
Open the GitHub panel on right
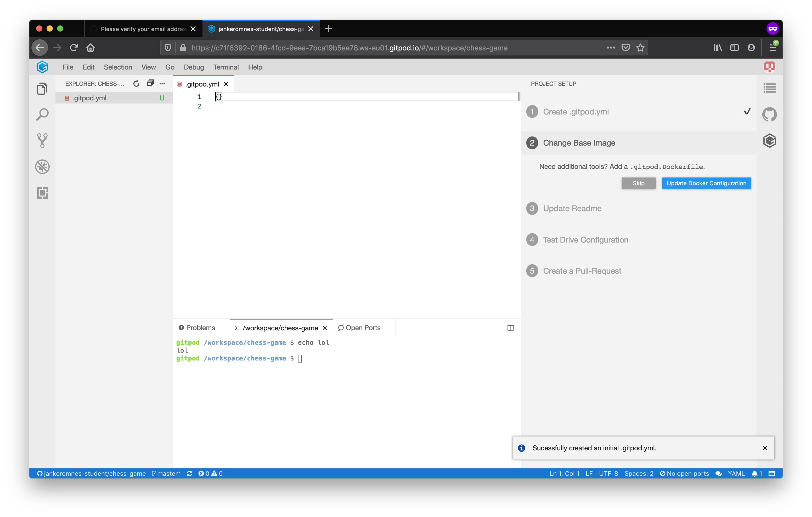click(x=769, y=114)
